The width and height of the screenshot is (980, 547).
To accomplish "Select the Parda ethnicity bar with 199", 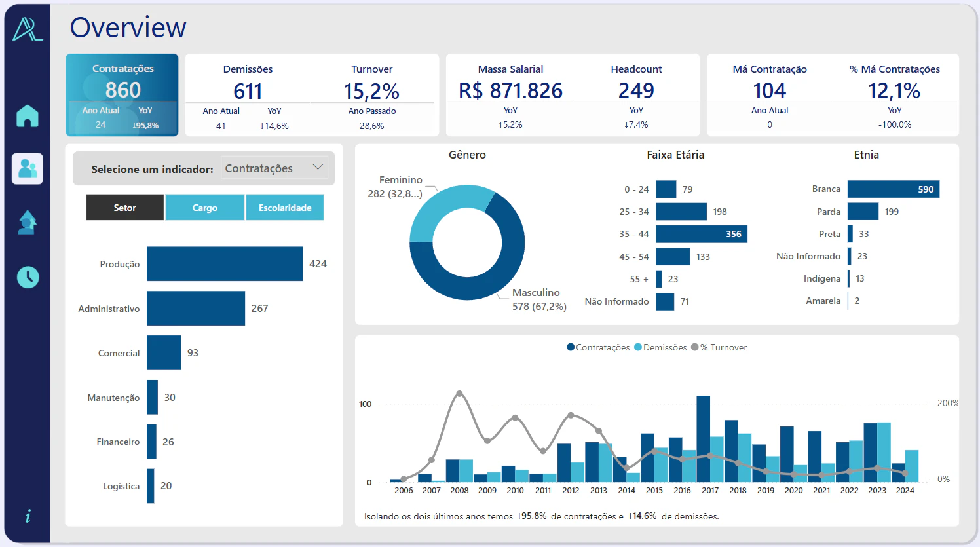I will click(x=863, y=212).
